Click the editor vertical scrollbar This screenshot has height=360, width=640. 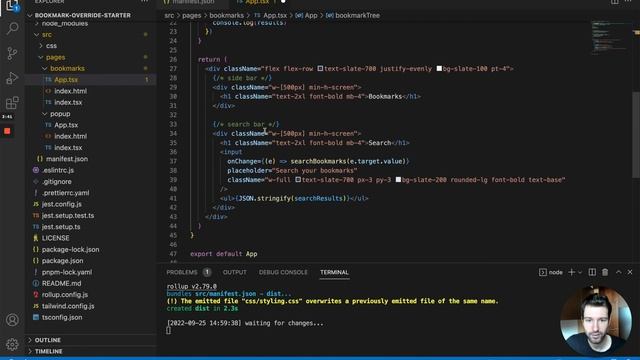pos(636,135)
